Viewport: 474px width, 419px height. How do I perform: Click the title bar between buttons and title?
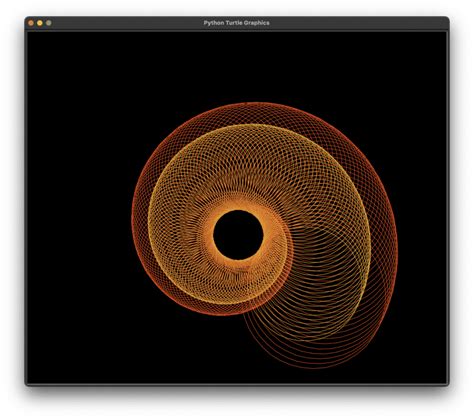tap(127, 23)
